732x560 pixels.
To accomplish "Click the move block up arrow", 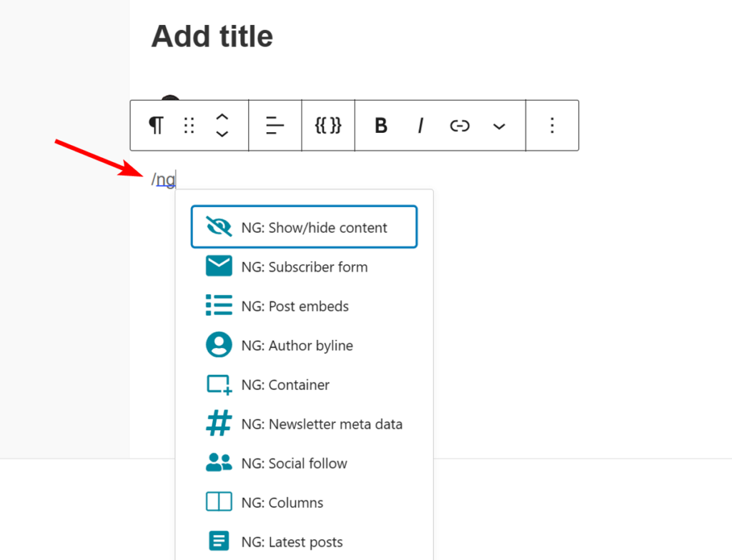I will [x=222, y=117].
